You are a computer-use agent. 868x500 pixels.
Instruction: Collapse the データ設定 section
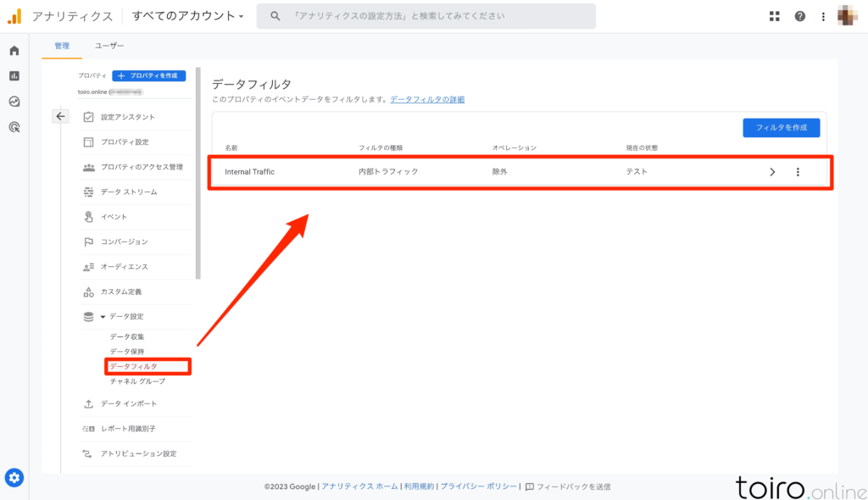click(103, 317)
